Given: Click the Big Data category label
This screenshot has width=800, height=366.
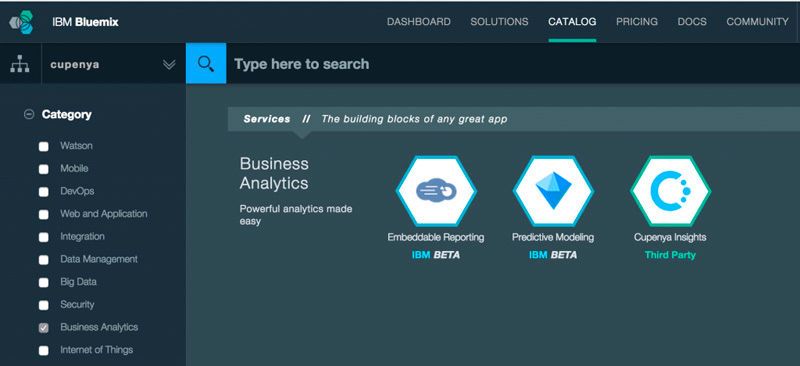Looking at the screenshot, I should pos(78,282).
